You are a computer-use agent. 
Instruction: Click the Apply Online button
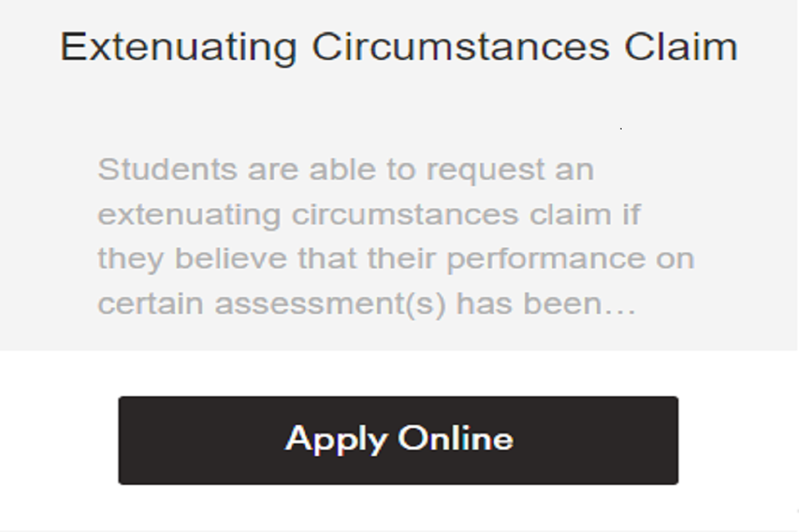(x=398, y=440)
